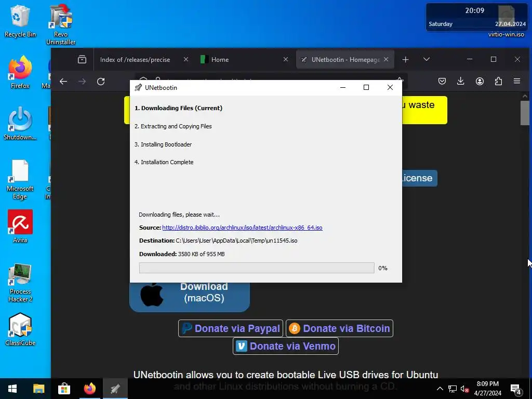Open the network tray icon
The width and height of the screenshot is (532, 399).
[453, 389]
